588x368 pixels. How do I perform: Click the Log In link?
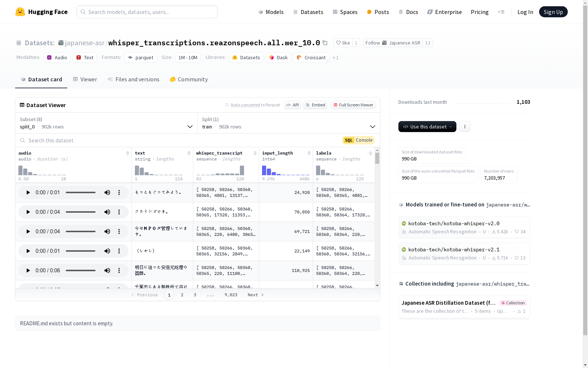[525, 12]
